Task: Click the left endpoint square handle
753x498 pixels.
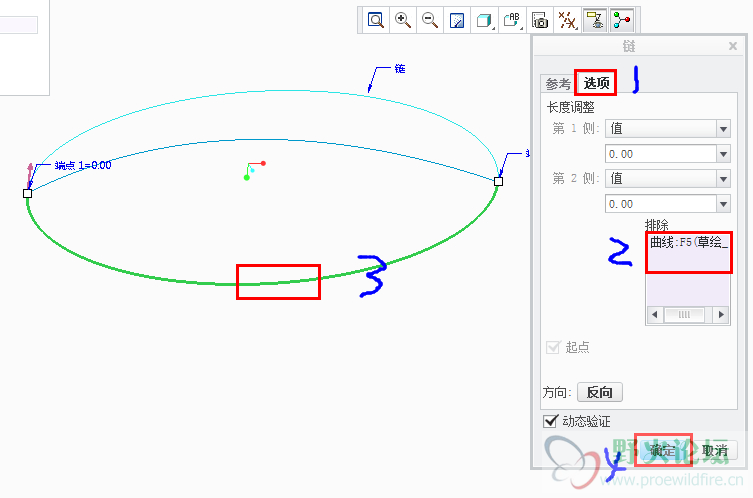Action: point(27,193)
